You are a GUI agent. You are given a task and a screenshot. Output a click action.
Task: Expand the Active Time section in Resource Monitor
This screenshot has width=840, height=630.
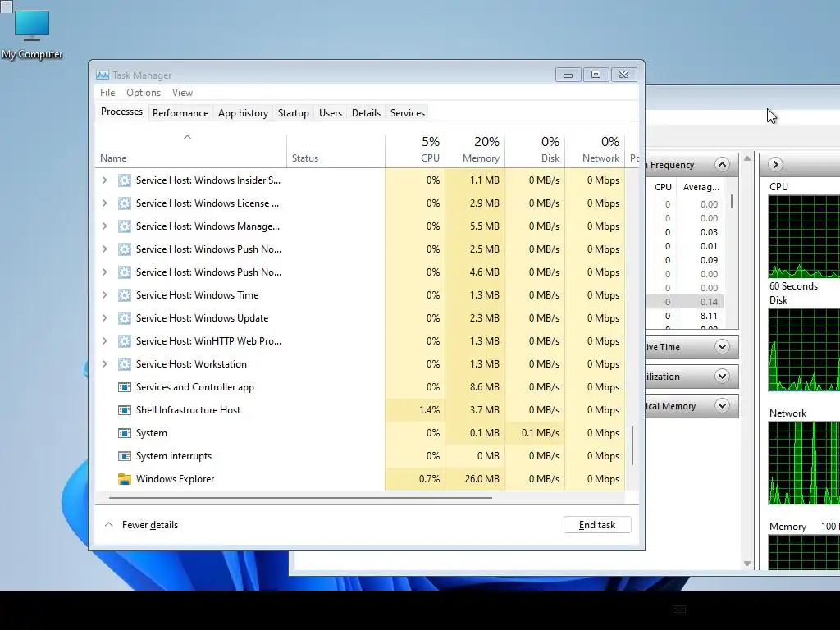722,347
